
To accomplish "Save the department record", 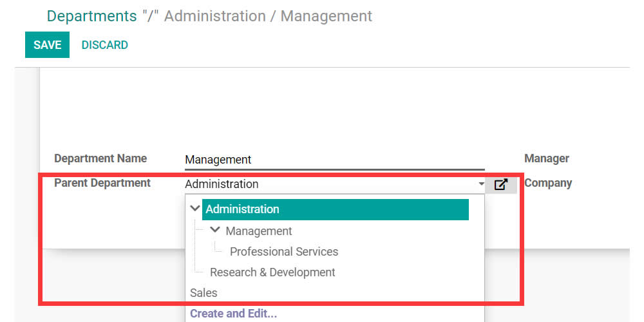I will (47, 45).
